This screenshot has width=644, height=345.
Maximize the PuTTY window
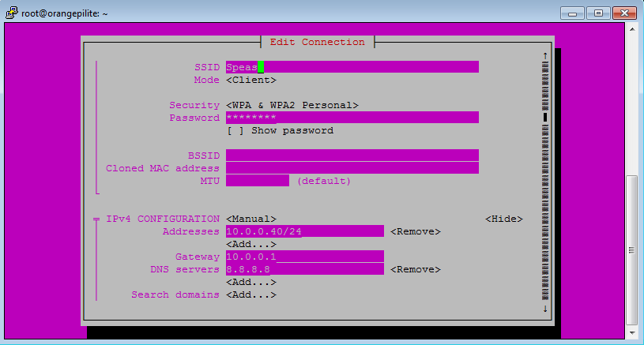point(598,13)
